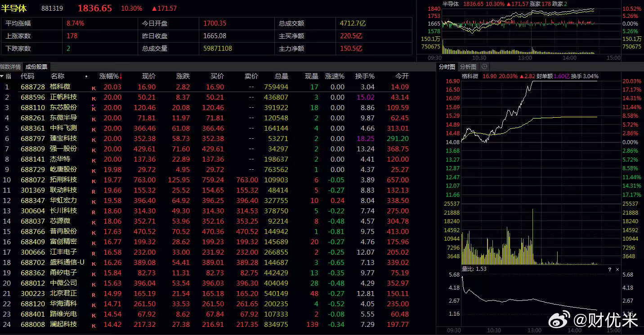Sort by the 今开 column header
644x335 pixels.
pos(402,76)
